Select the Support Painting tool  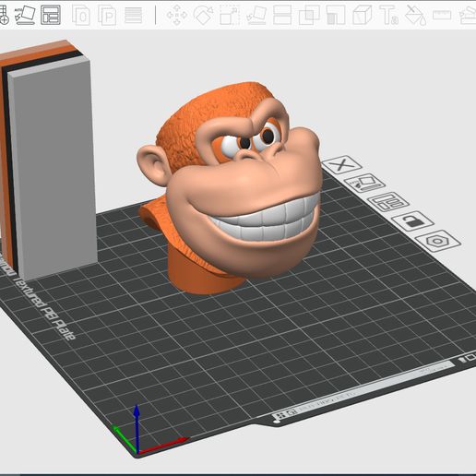336,15
